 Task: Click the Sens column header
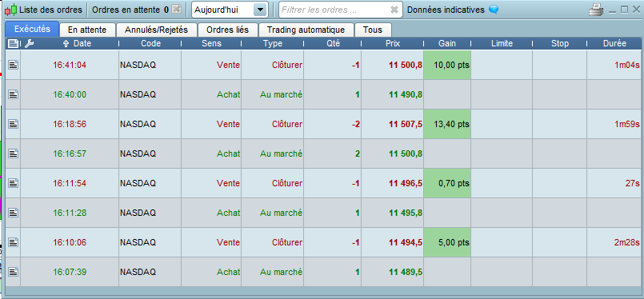click(x=211, y=43)
